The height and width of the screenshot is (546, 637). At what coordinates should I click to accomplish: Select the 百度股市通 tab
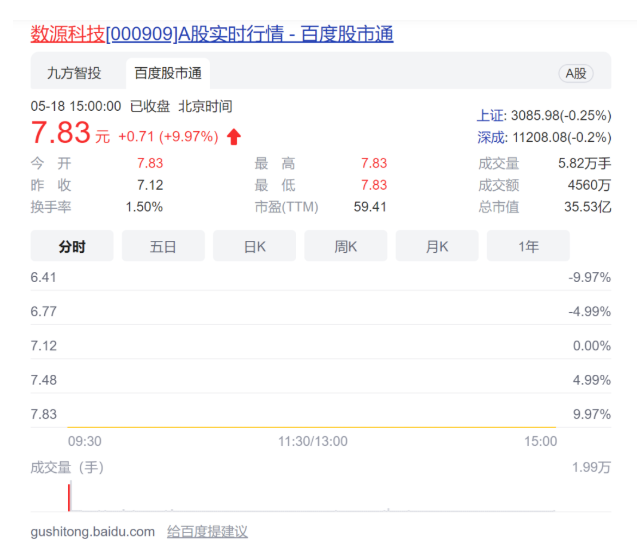click(x=167, y=73)
